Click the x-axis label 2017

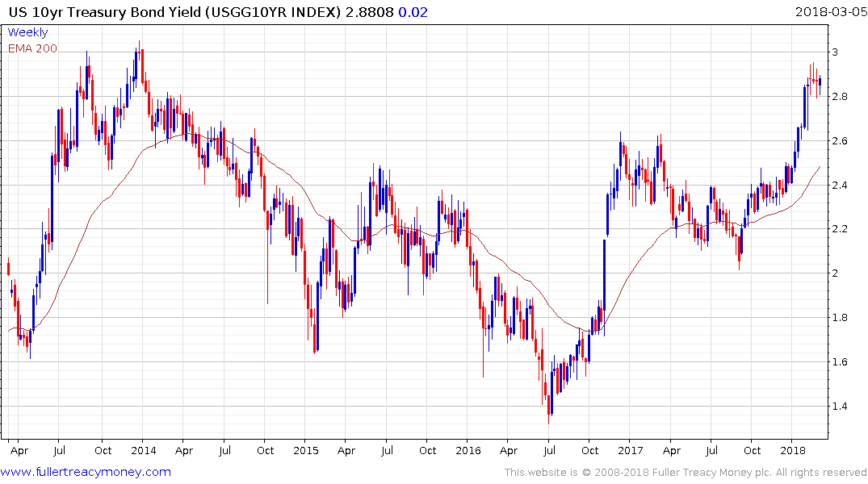[x=631, y=450]
